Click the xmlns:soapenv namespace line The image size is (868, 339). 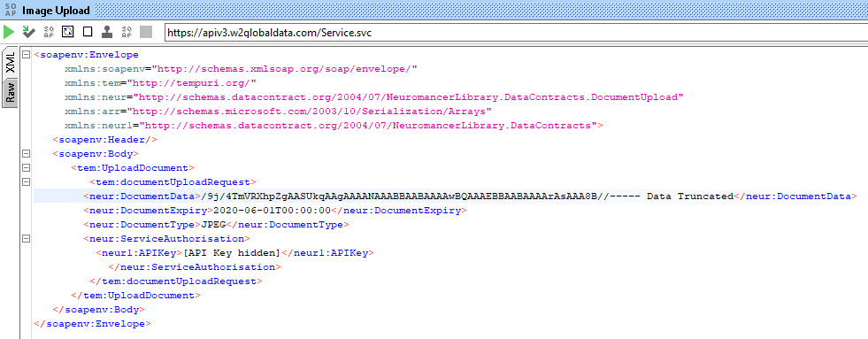tap(241, 69)
